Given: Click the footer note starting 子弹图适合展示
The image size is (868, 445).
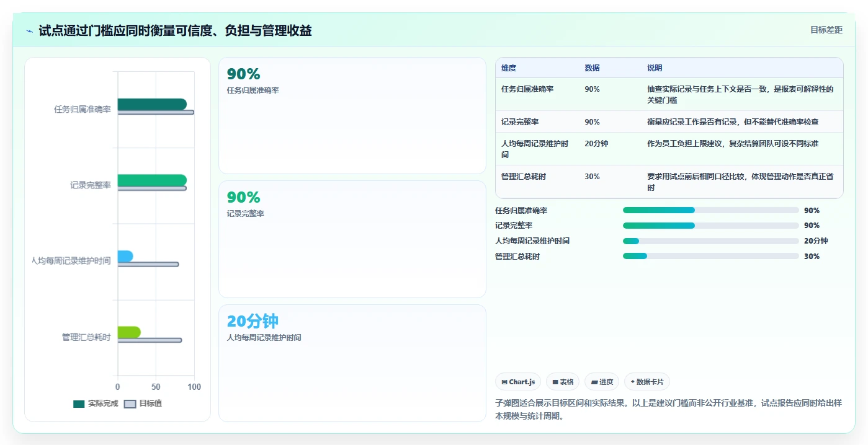Looking at the screenshot, I should point(668,410).
